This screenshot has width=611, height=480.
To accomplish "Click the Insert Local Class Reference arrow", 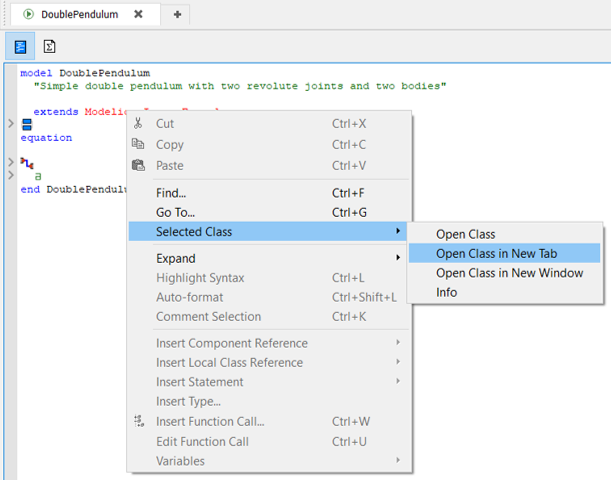I will coord(398,362).
